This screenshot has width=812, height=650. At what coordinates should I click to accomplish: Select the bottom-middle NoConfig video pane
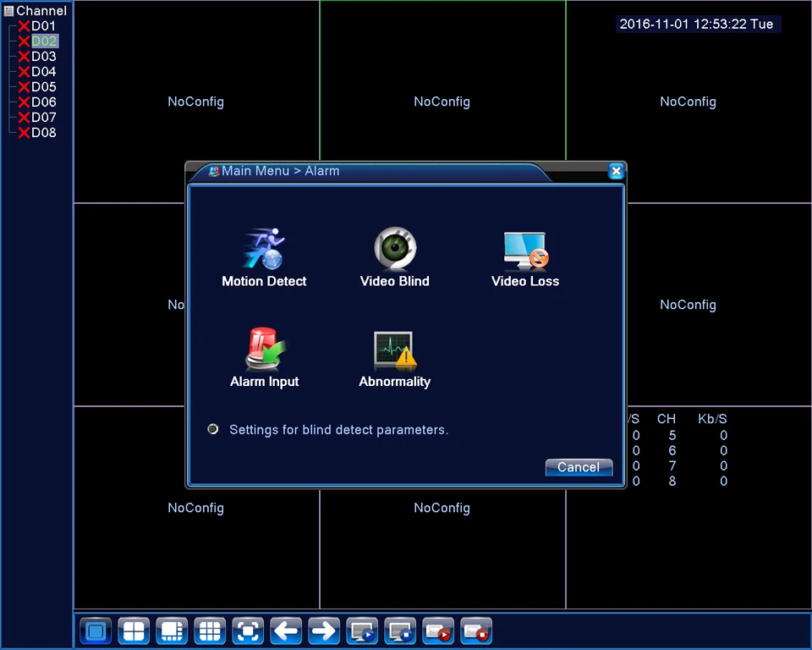pyautogui.click(x=442, y=549)
